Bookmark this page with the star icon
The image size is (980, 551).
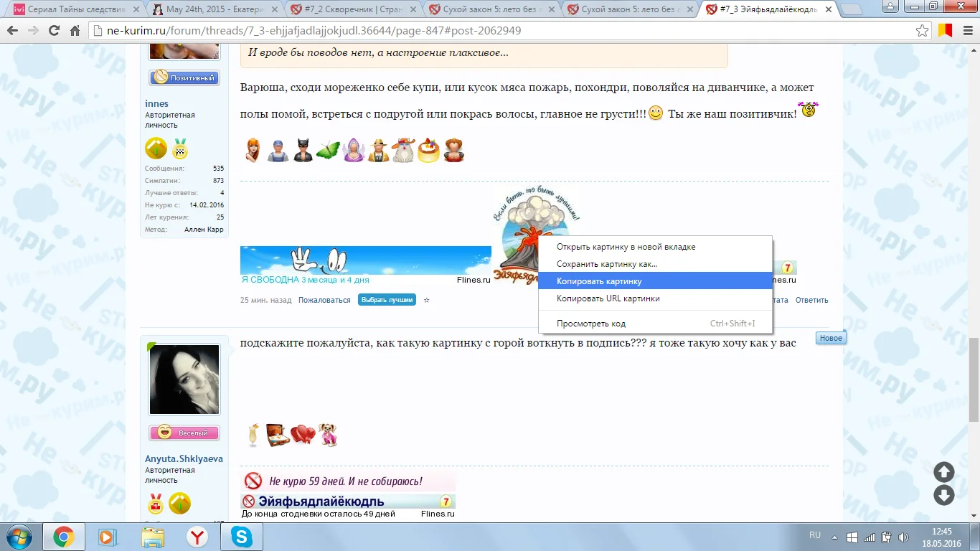tap(923, 31)
